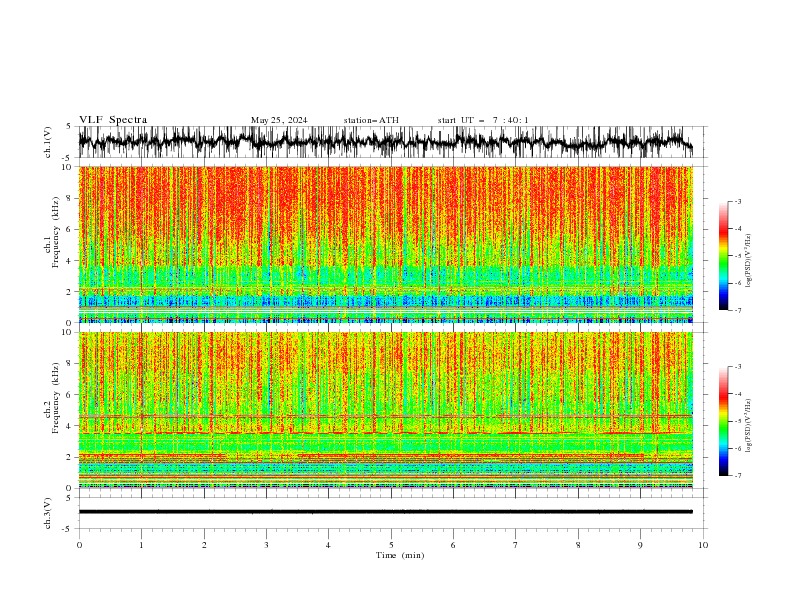This screenshot has height=612, width=792.
Task: Click the log(PSD) label beside ch.2 color bar
Action: [x=749, y=426]
